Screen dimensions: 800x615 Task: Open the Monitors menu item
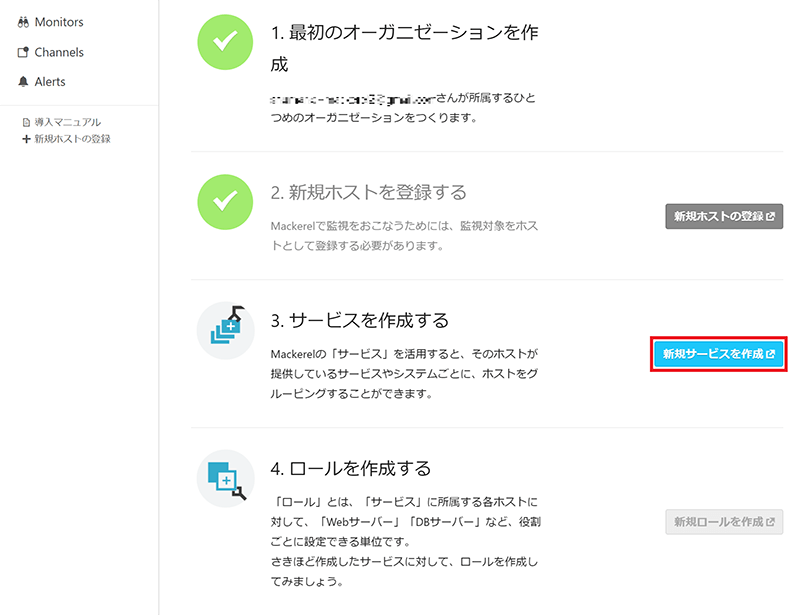(x=59, y=23)
